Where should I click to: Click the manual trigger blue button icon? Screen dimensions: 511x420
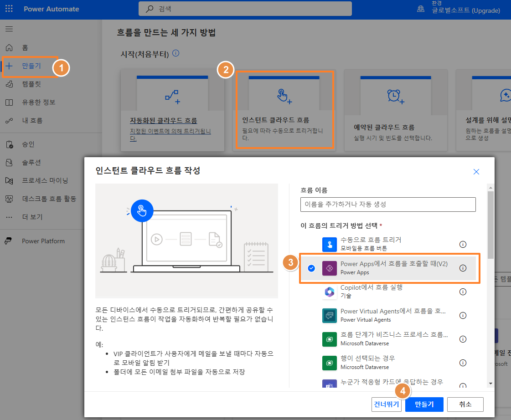[330, 244]
